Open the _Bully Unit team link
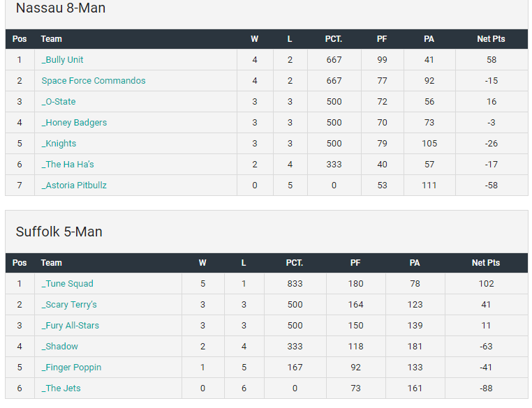 tap(62, 60)
